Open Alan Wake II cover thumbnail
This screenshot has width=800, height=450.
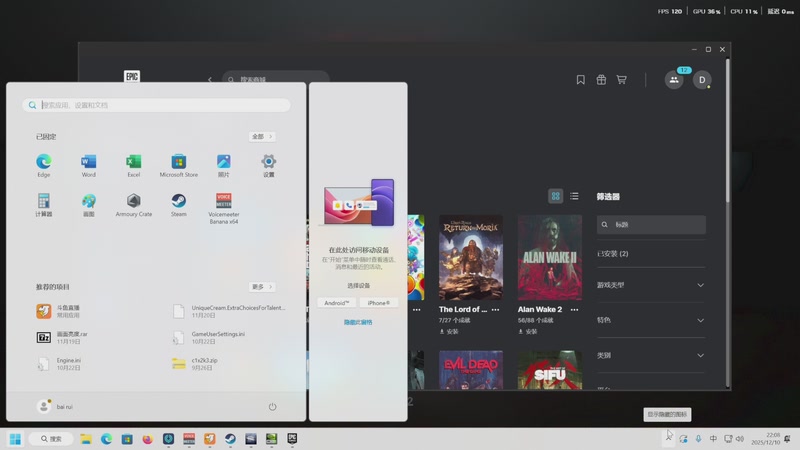(549, 258)
